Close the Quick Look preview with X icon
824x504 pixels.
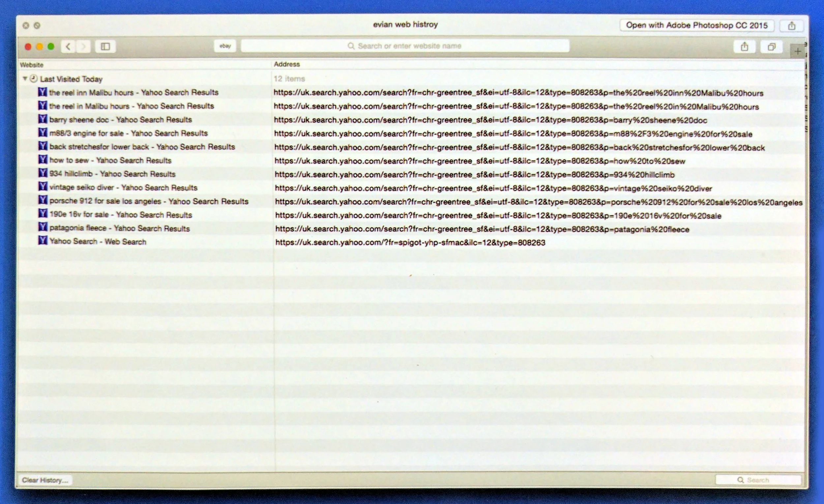26,25
